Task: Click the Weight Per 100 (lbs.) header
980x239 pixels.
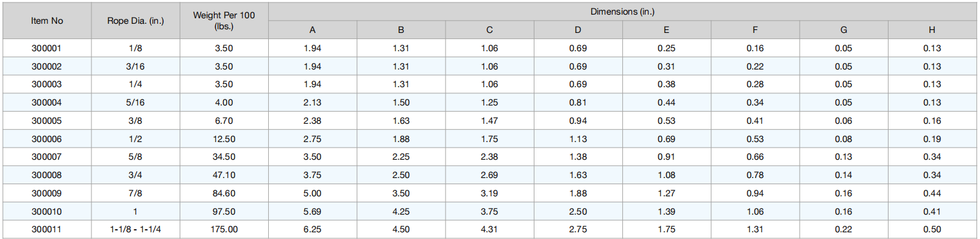Action: (x=224, y=21)
